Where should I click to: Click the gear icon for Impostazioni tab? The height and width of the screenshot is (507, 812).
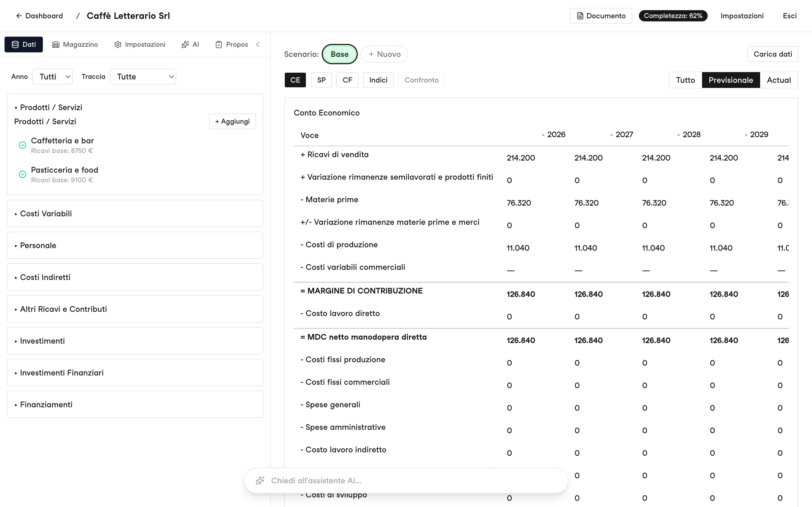click(118, 45)
